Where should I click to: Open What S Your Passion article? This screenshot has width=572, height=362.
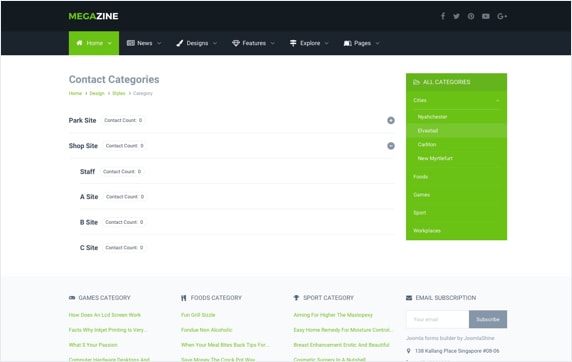(x=93, y=345)
